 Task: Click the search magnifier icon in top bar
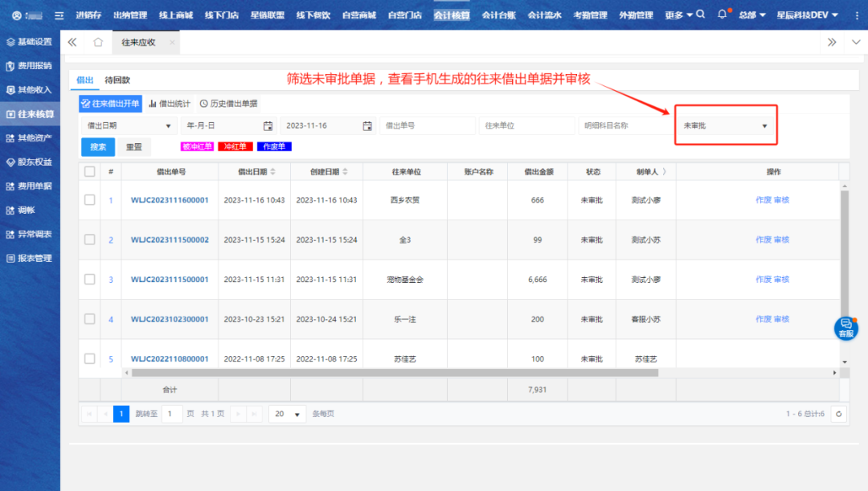tap(701, 14)
